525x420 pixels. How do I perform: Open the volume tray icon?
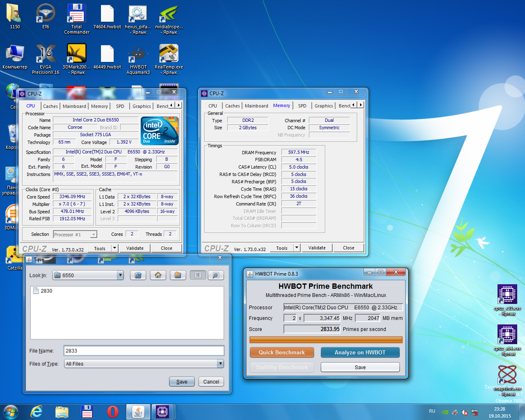(465, 412)
